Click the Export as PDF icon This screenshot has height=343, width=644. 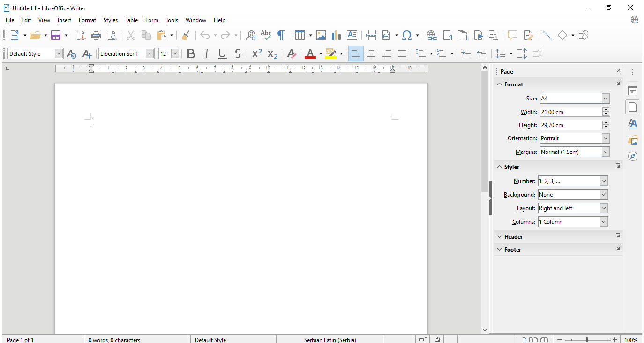81,36
